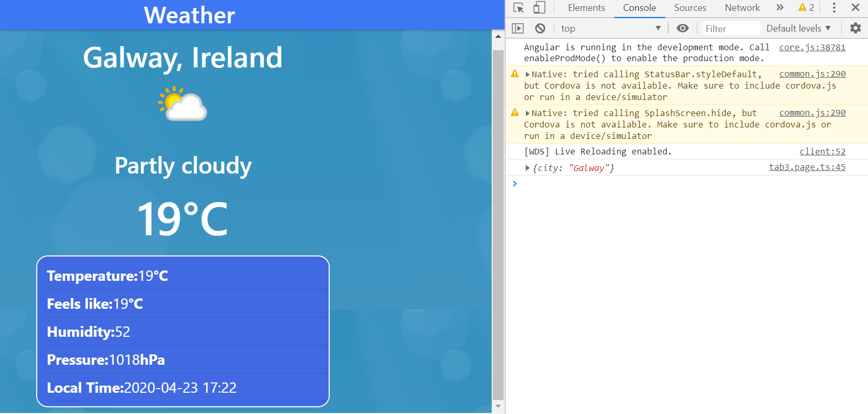
Task: Switch to the Elements tab
Action: (x=586, y=8)
